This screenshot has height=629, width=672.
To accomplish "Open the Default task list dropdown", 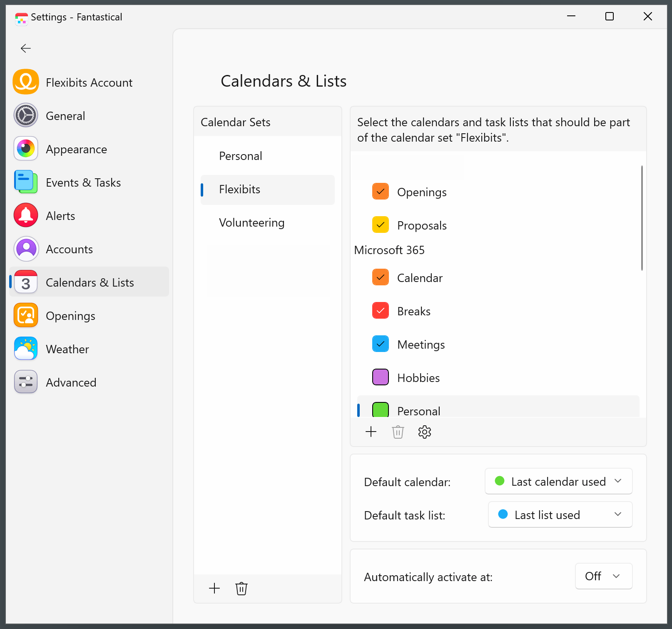I will [x=560, y=515].
